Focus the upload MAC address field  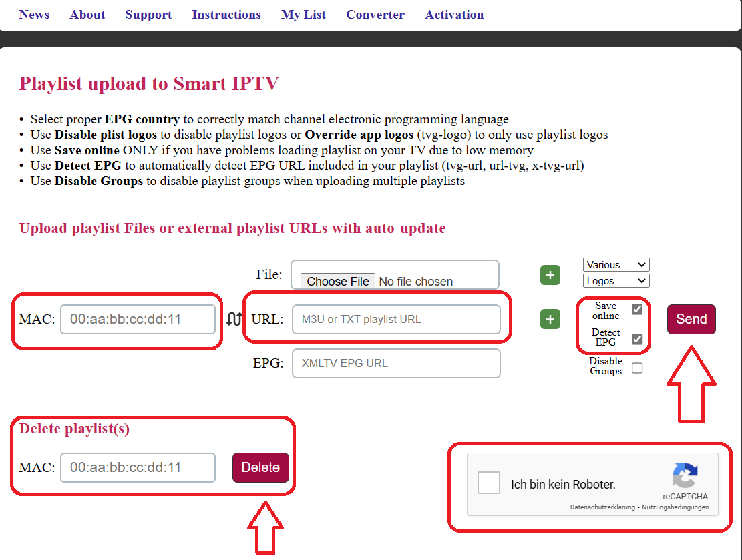138,319
